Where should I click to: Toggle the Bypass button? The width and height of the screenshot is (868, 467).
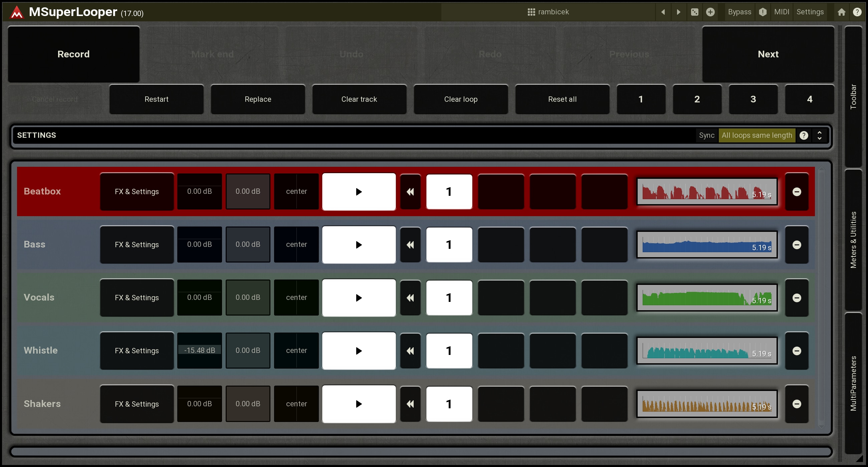click(x=739, y=12)
